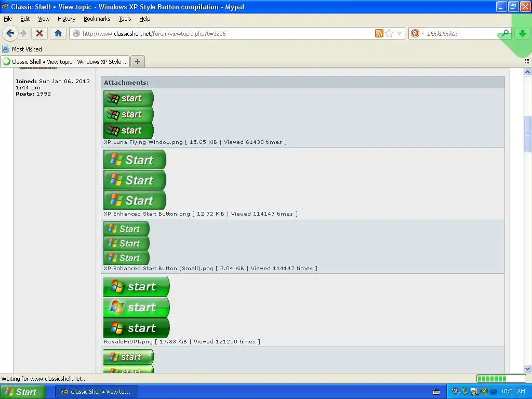Viewport: 532px width, 399px height.
Task: Click 'Waiting for www.classicshell.net...' status text
Action: [44, 379]
